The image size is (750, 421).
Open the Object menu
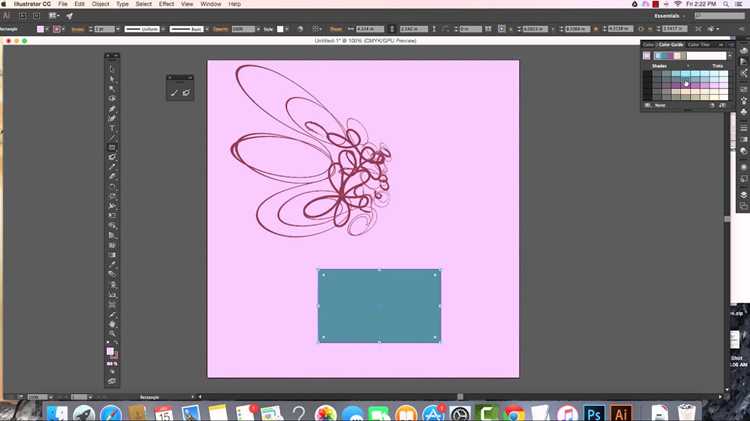pyautogui.click(x=100, y=4)
